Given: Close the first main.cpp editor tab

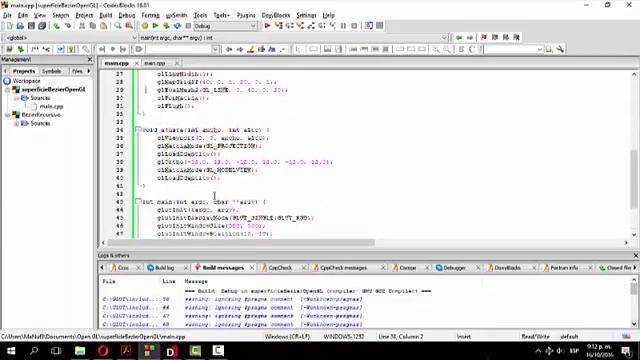Looking at the screenshot, I should pos(136,63).
